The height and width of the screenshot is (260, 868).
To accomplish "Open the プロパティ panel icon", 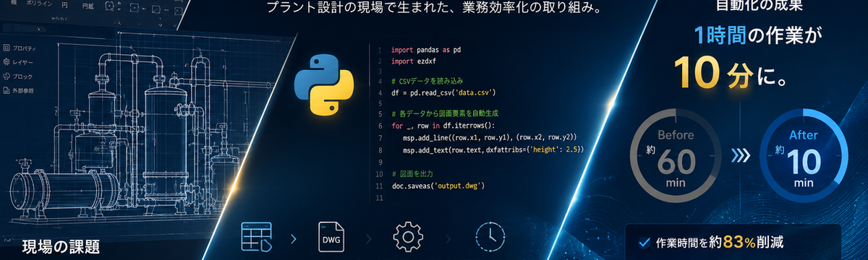I will pos(7,48).
